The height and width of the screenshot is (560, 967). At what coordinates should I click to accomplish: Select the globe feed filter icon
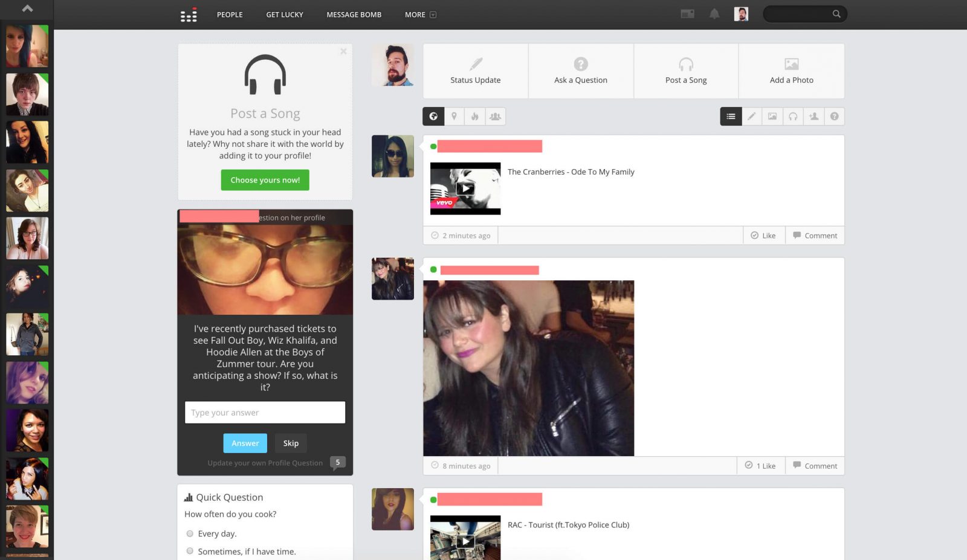433,116
